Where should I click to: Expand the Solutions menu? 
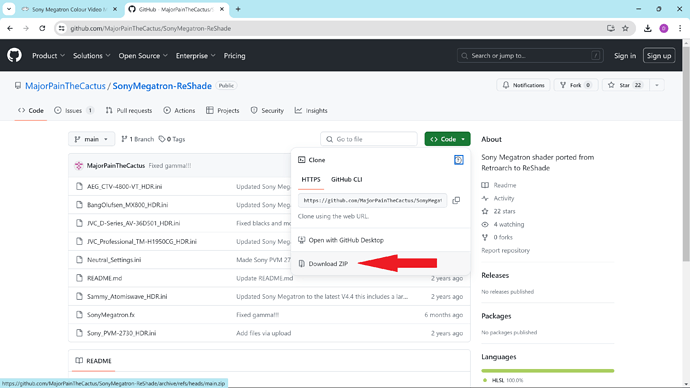92,56
